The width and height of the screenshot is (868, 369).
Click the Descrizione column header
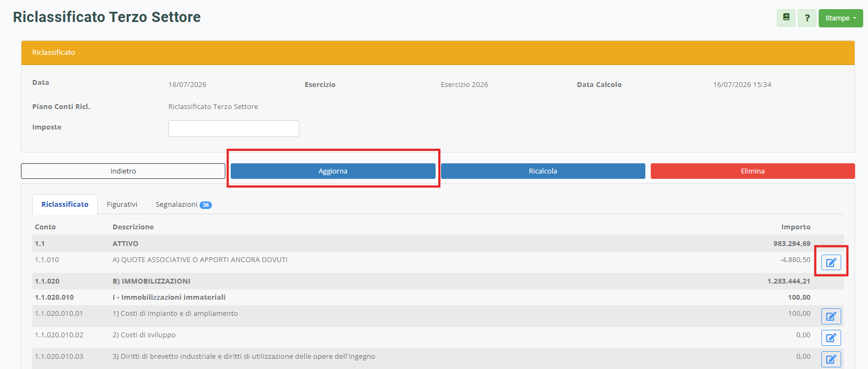133,227
